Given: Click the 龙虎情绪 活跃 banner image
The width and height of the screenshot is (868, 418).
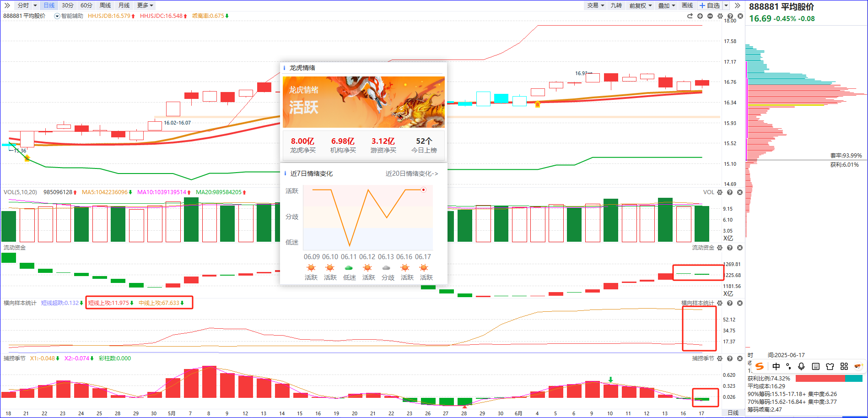Looking at the screenshot, I should [364, 102].
